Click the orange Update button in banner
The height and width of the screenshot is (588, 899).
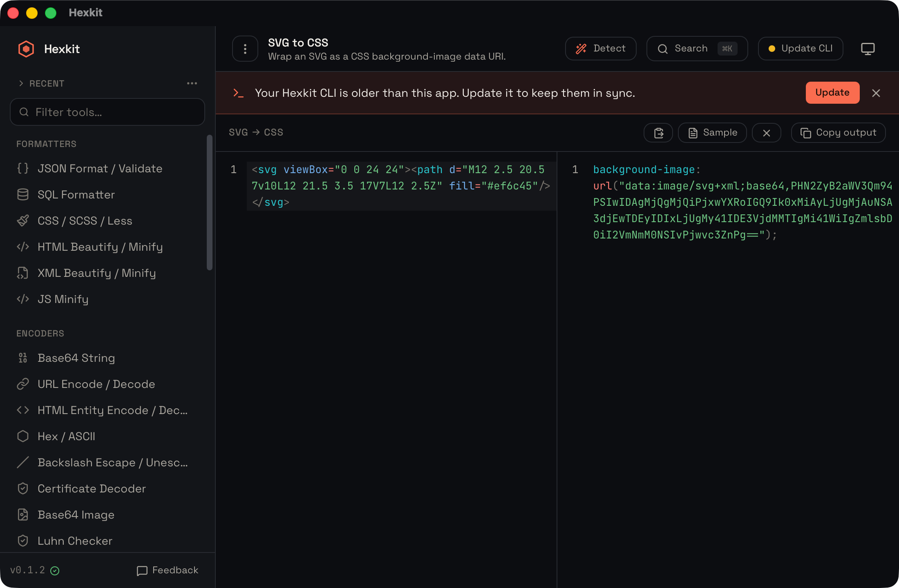tap(832, 93)
